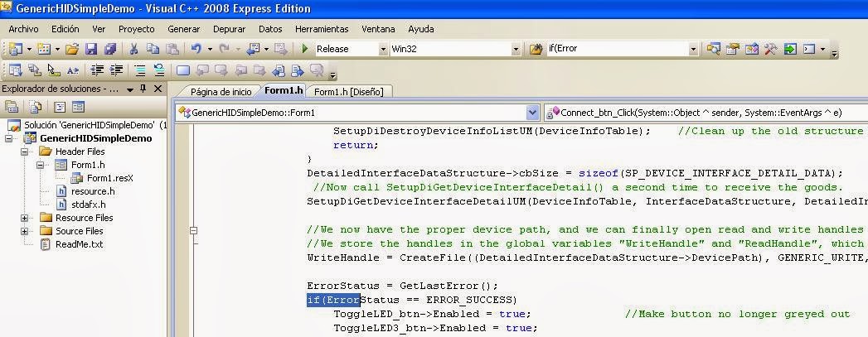Jump to the next bookmark icon
The height and width of the screenshot is (337, 868).
[x=221, y=70]
